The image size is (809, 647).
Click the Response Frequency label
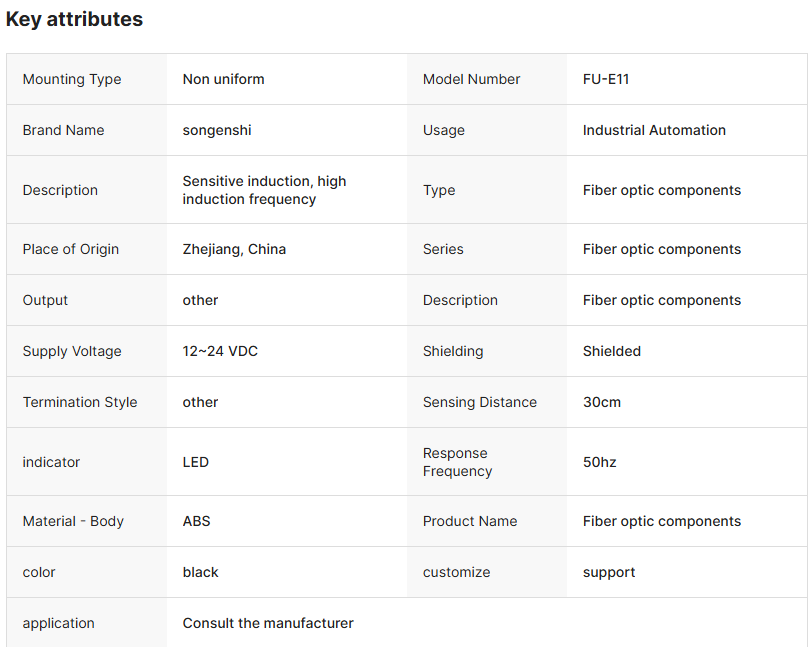[x=456, y=462]
